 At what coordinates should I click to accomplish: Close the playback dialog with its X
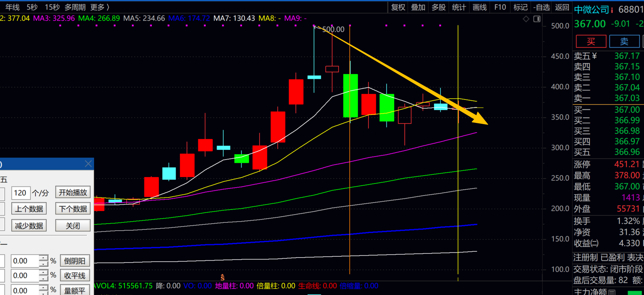pyautogui.click(x=88, y=164)
